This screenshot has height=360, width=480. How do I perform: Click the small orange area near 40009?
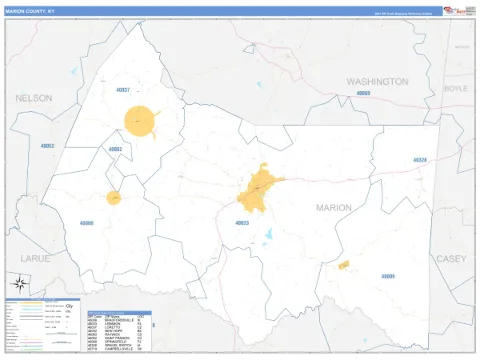[x=344, y=265]
